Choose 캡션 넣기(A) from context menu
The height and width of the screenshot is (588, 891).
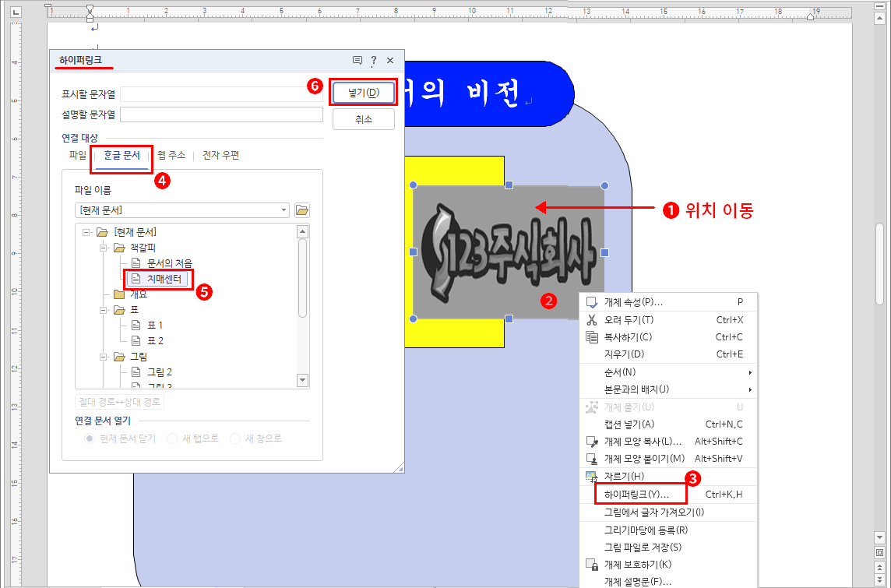click(669, 424)
